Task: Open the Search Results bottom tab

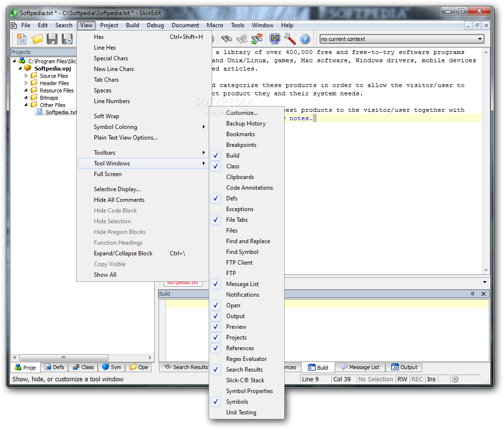Action: [186, 367]
